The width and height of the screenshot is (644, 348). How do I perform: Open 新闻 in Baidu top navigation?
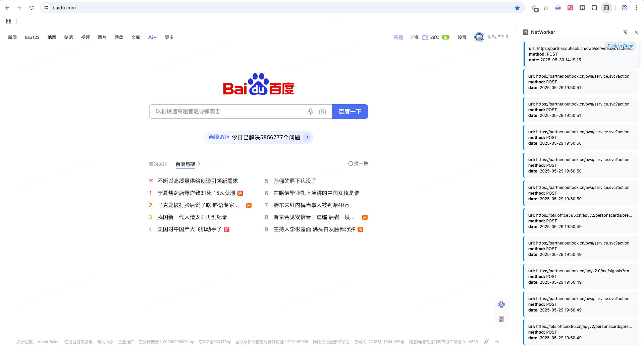12,37
